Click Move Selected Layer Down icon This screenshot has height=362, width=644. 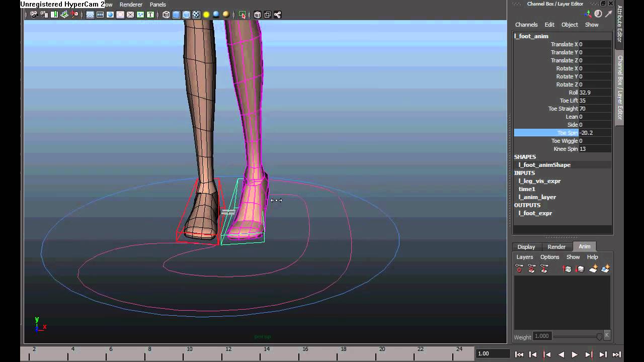click(x=580, y=268)
